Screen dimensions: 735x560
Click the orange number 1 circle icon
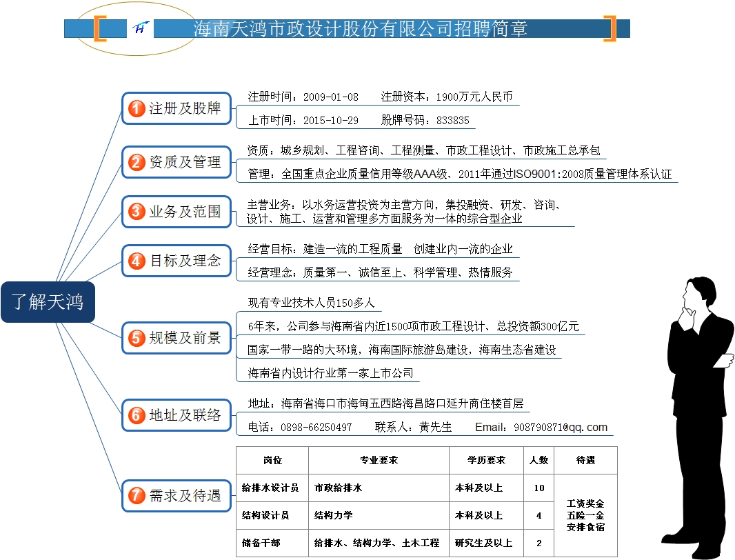click(137, 108)
